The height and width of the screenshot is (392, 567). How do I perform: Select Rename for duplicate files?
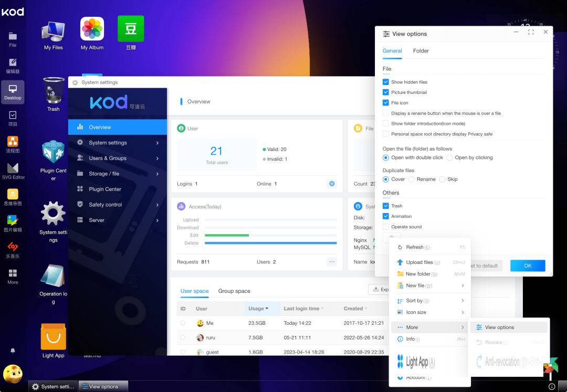[411, 179]
